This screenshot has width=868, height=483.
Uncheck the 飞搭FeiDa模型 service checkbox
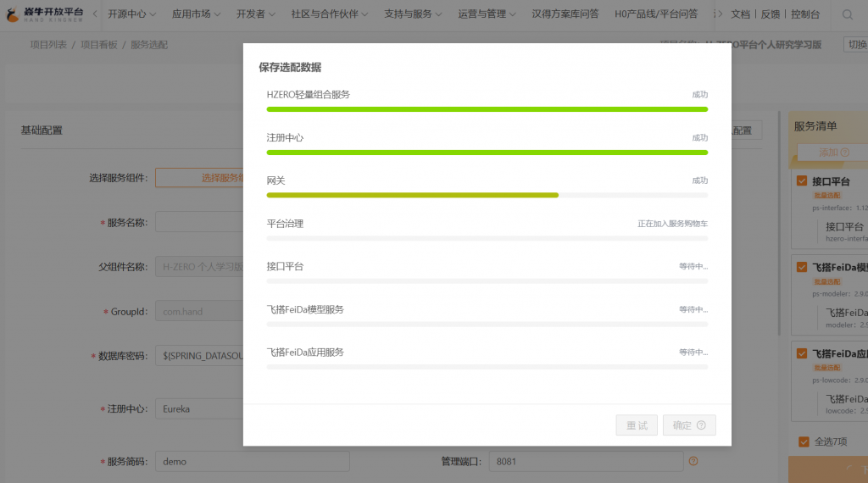pyautogui.click(x=802, y=268)
